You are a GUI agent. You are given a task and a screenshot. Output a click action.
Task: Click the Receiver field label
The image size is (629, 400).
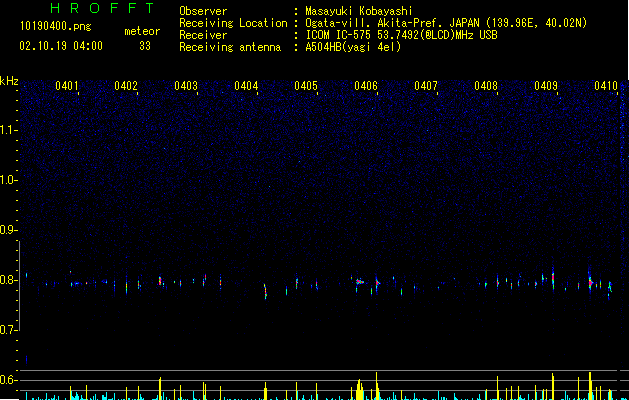(x=203, y=35)
